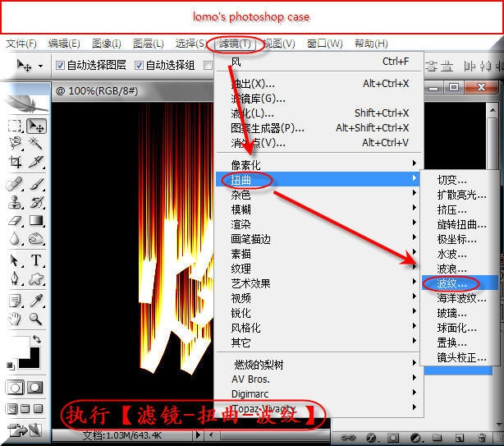Toggle 自动选择组 checkbox
This screenshot has width=504, height=446.
[139, 66]
